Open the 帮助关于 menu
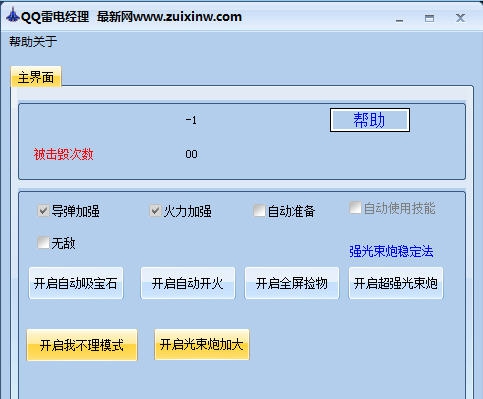The height and width of the screenshot is (399, 483). click(x=33, y=42)
